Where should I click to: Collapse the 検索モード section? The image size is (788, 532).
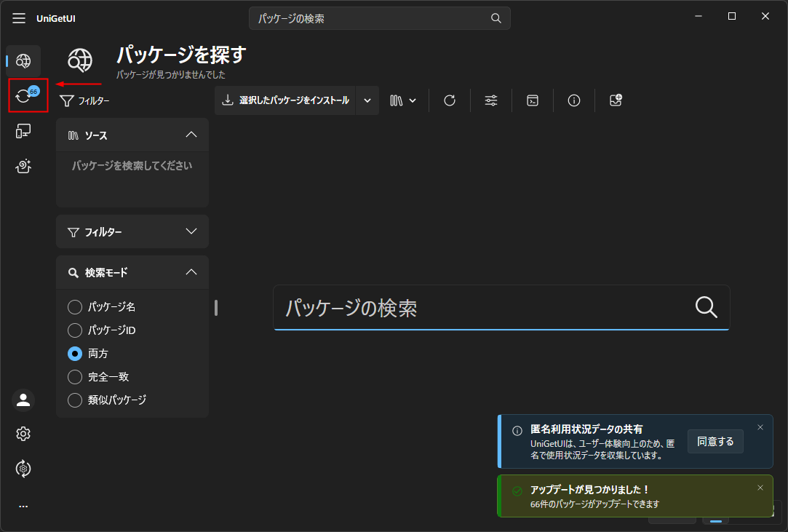191,272
